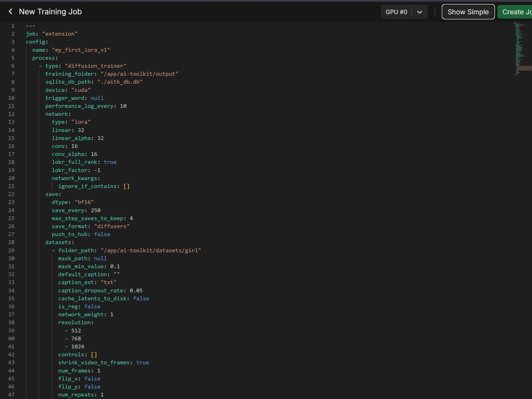
Task: Click the save: key line
Action: coord(53,194)
